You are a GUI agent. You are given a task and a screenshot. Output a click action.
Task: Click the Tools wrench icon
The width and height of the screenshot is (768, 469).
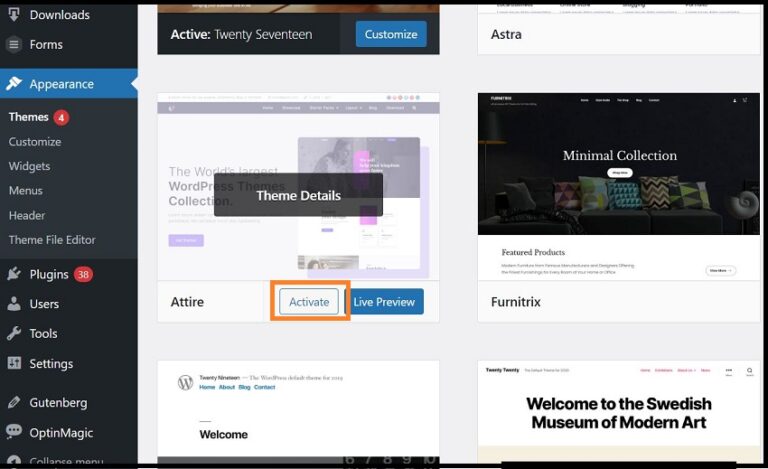pyautogui.click(x=14, y=333)
